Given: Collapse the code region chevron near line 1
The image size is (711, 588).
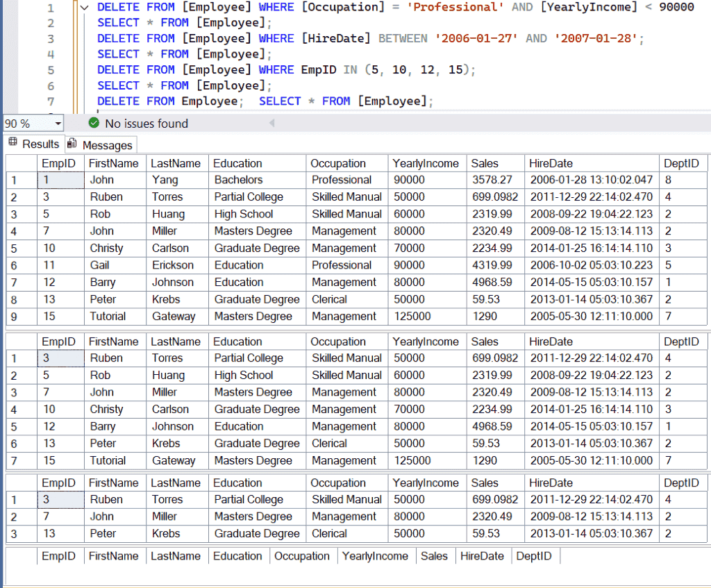Looking at the screenshot, I should tap(83, 7).
